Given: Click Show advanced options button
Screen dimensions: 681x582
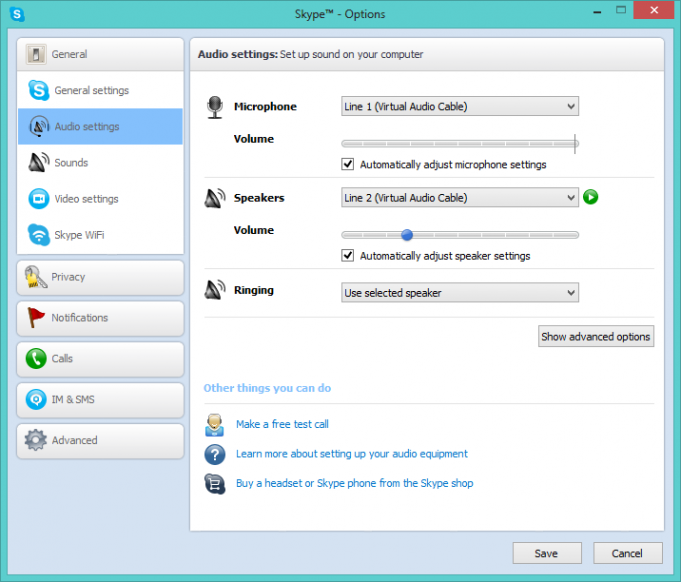Looking at the screenshot, I should click(596, 336).
